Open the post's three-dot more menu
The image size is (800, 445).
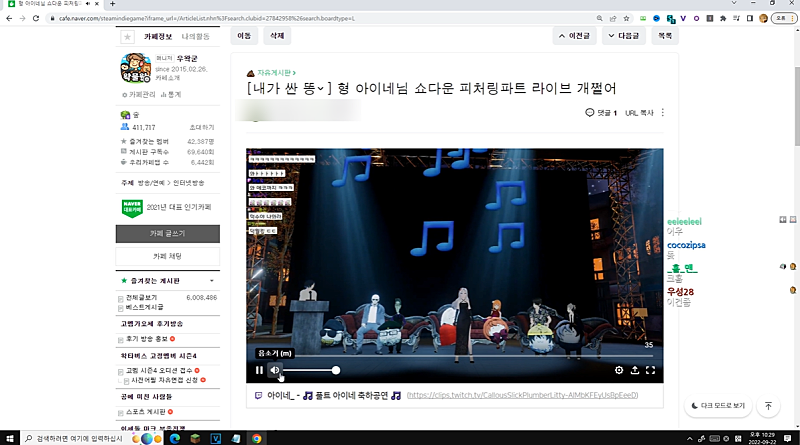662,113
